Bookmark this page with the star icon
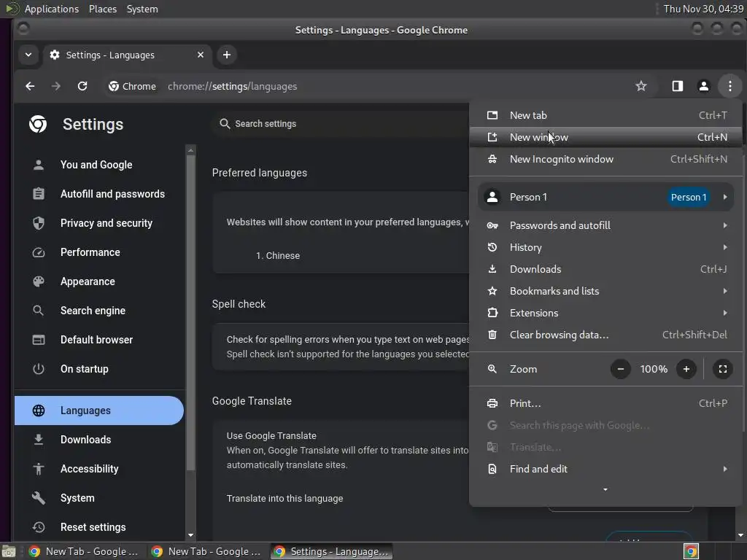The image size is (747, 560). click(x=640, y=86)
